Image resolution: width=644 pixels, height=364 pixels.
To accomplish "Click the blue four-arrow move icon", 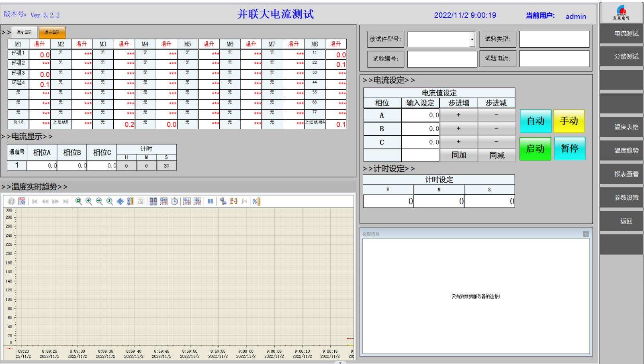I will pos(120,201).
